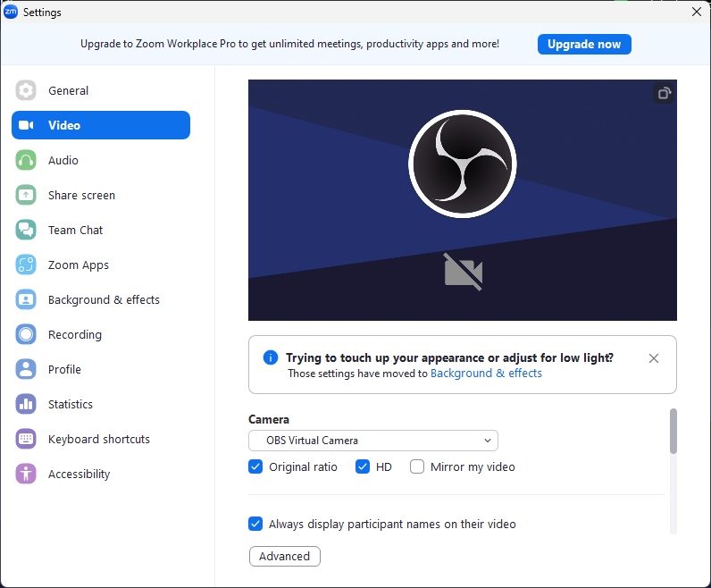This screenshot has height=588, width=711.
Task: Click the Team Chat bubble icon
Action: [26, 230]
